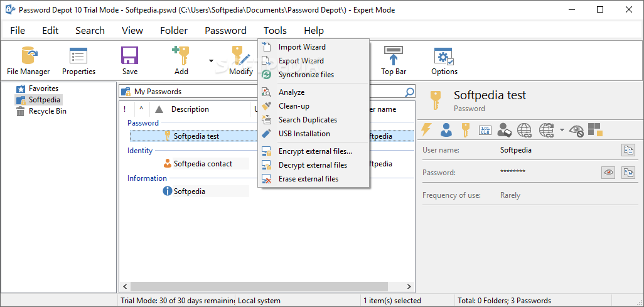Expand the Add button dropdown arrow
This screenshot has width=644, height=307.
[x=211, y=61]
